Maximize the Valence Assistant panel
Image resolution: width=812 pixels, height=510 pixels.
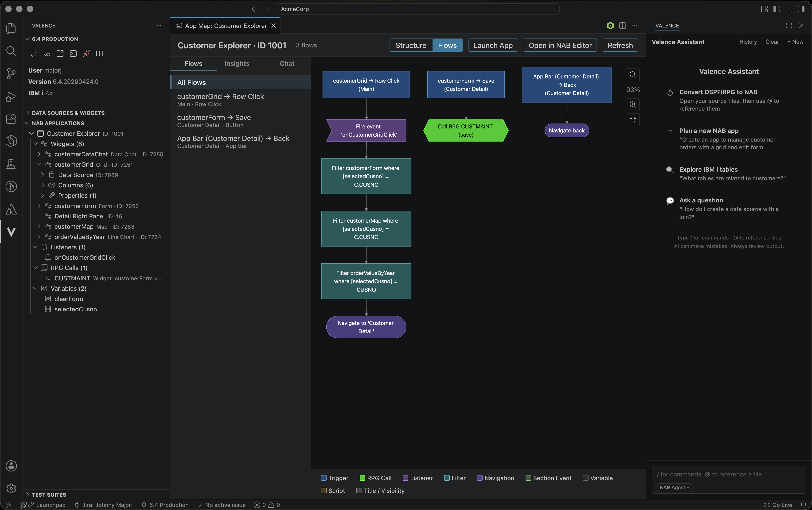pos(789,26)
